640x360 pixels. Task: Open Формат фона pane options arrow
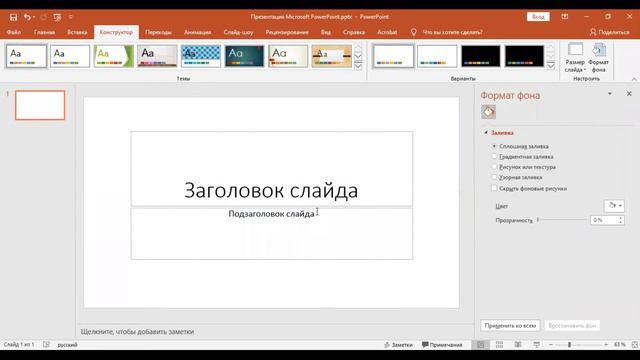[x=610, y=94]
